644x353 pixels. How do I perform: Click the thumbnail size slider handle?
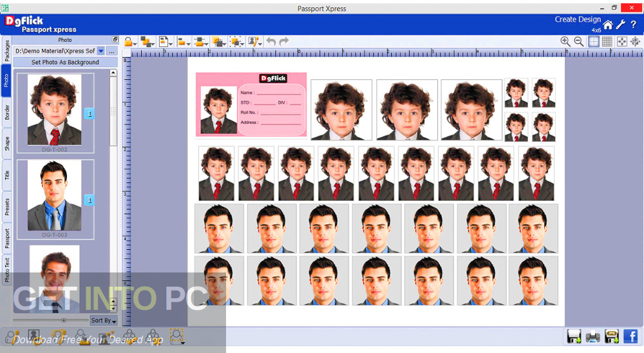(x=64, y=320)
